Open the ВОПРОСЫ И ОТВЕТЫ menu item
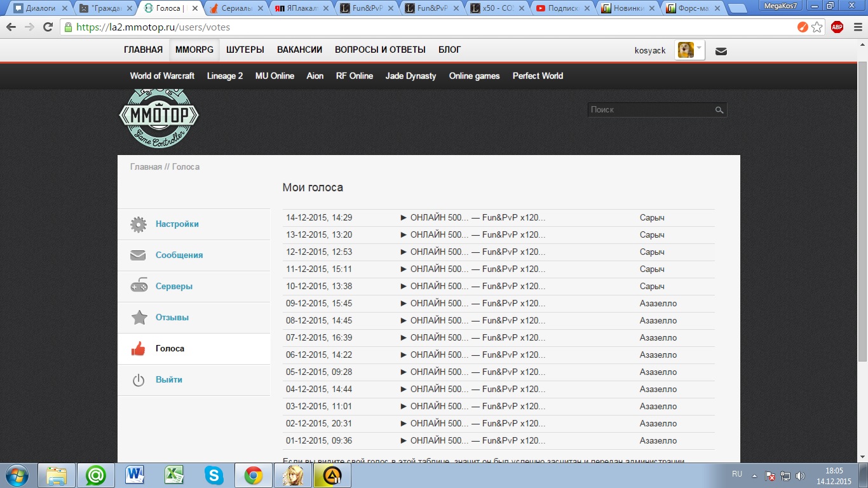Viewport: 868px width, 488px height. coord(380,50)
